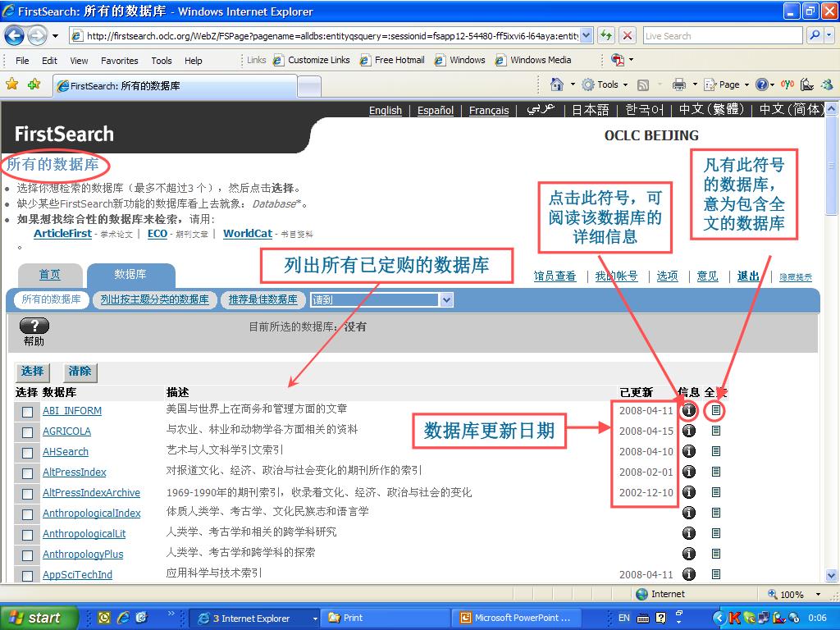
Task: Click full-text icon for AnthropologicalLit
Action: tap(715, 533)
